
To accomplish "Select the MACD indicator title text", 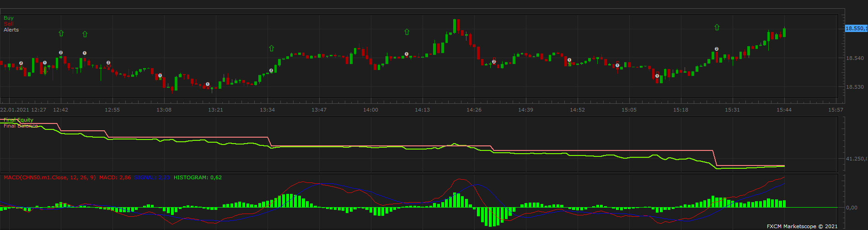I will [50, 177].
